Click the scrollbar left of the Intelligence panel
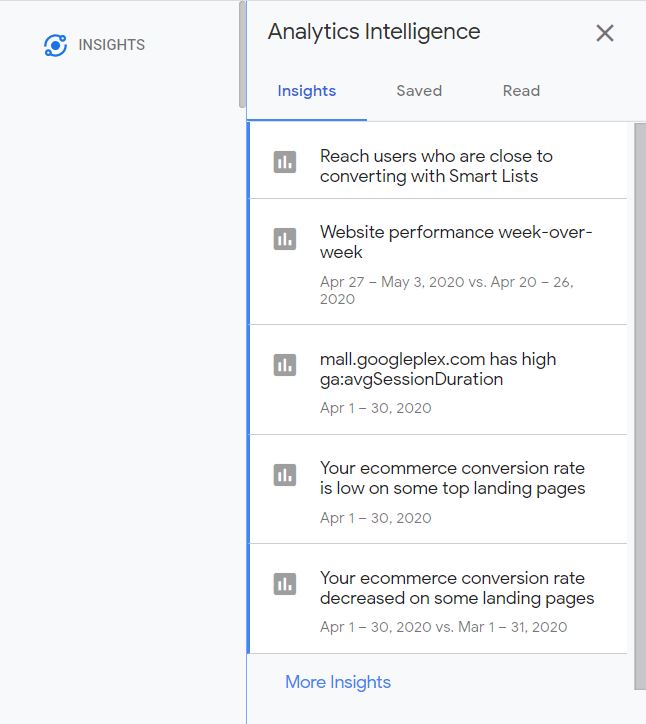The height and width of the screenshot is (724, 646). (x=242, y=54)
